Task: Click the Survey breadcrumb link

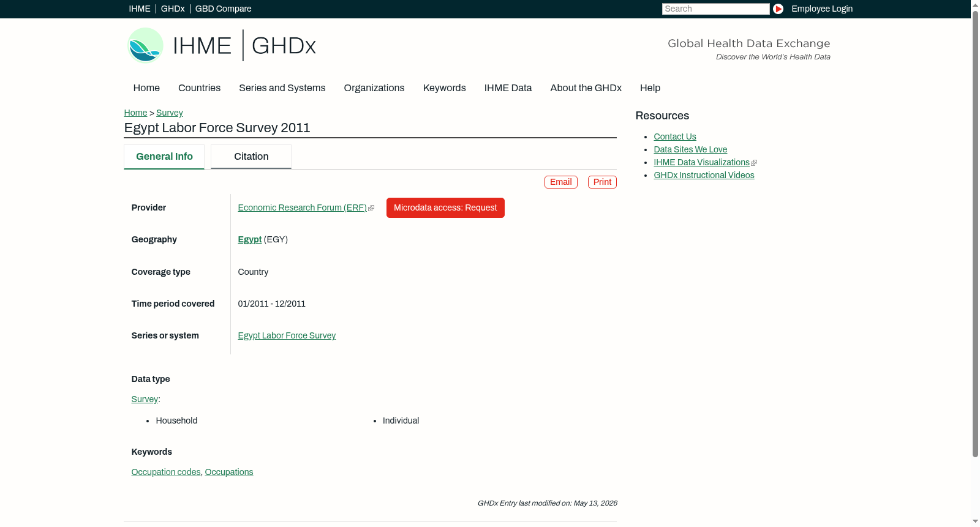Action: click(x=170, y=113)
